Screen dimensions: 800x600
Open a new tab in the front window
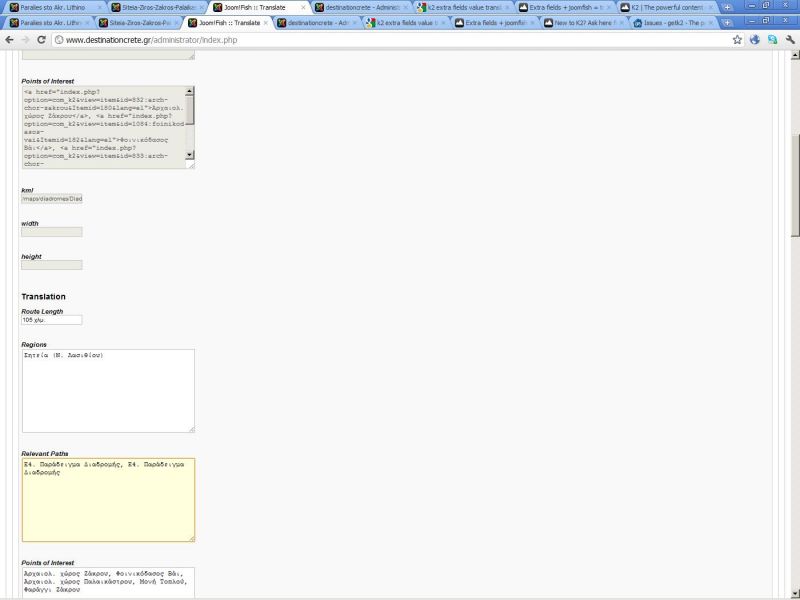[x=727, y=23]
